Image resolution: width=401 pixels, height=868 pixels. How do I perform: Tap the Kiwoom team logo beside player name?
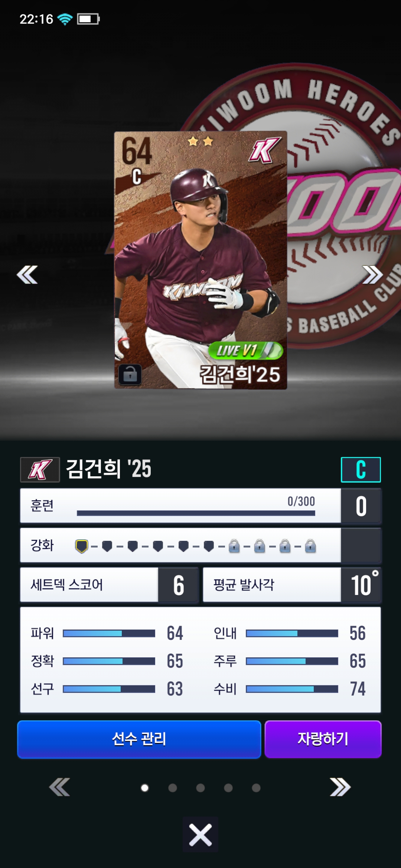(x=40, y=470)
